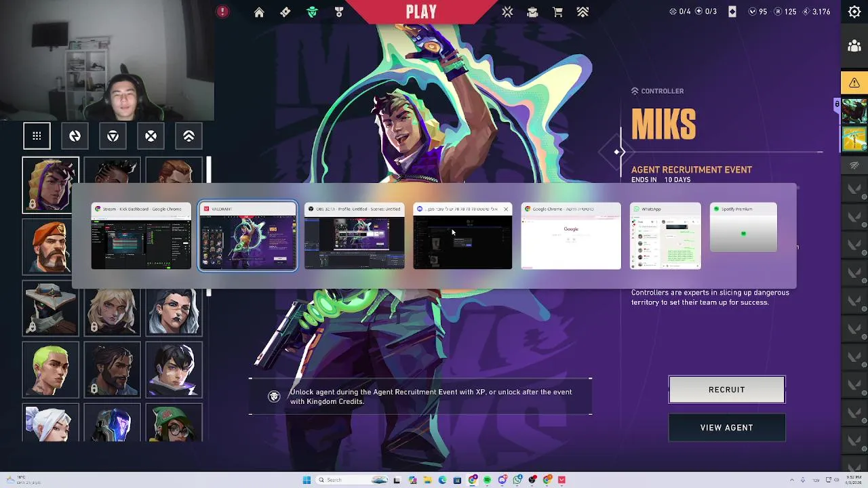Click the top party member avatar in sidebar

coord(854,112)
